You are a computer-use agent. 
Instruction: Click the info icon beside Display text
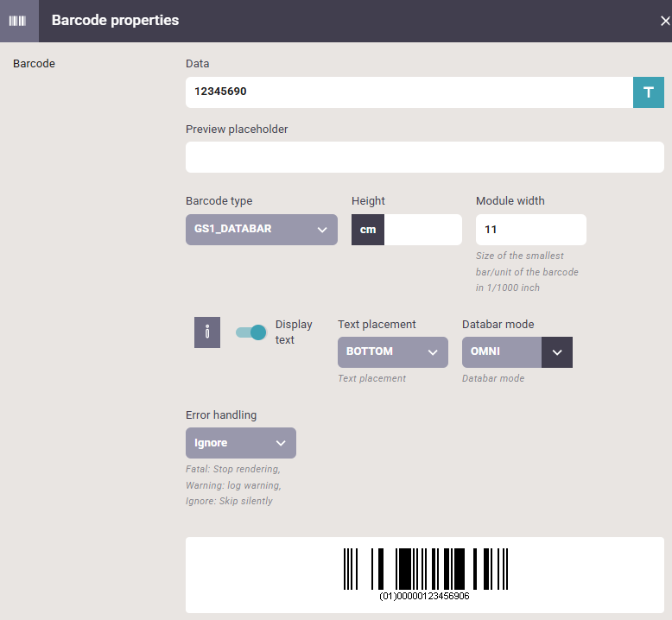pos(207,332)
